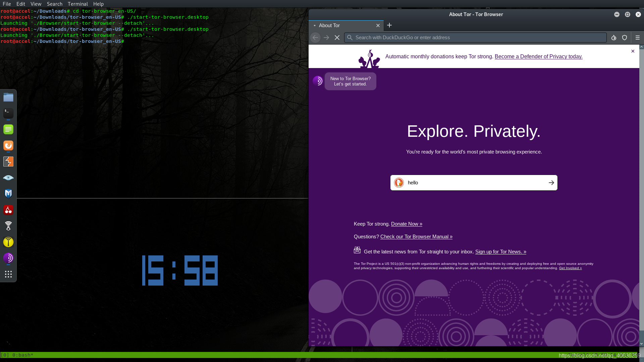Click the browser back arrow button
This screenshot has height=362, width=644.
(x=315, y=38)
